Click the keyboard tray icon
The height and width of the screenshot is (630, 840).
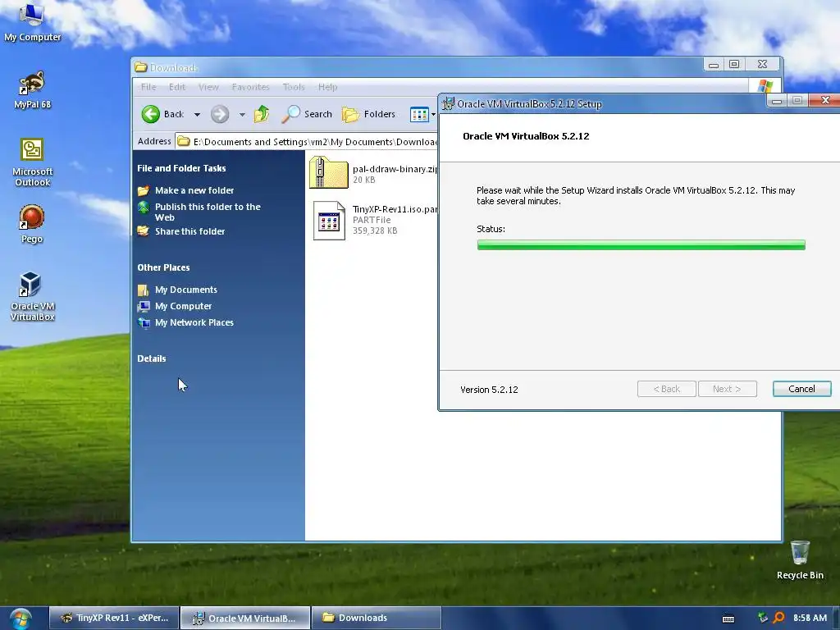click(x=728, y=619)
